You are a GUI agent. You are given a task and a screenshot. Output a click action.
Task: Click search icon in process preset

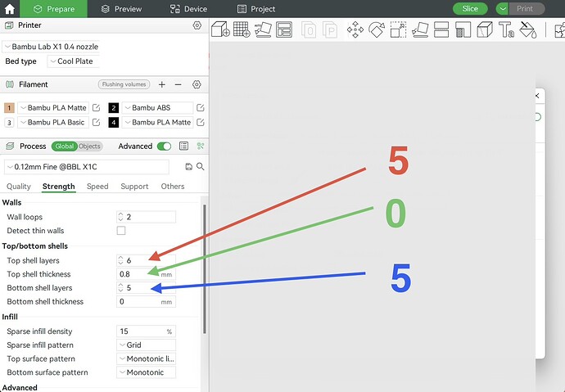201,166
